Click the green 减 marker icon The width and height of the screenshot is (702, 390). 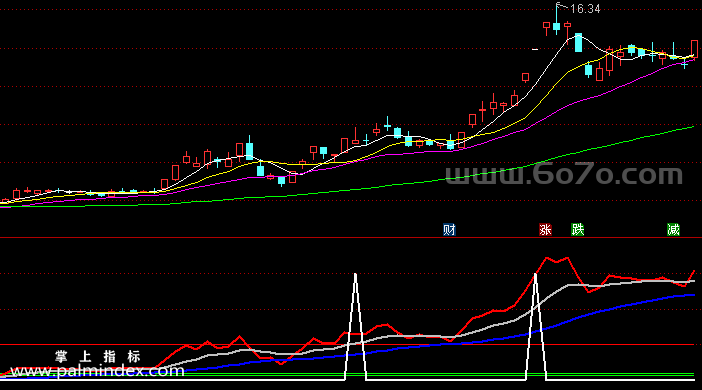[x=673, y=230]
